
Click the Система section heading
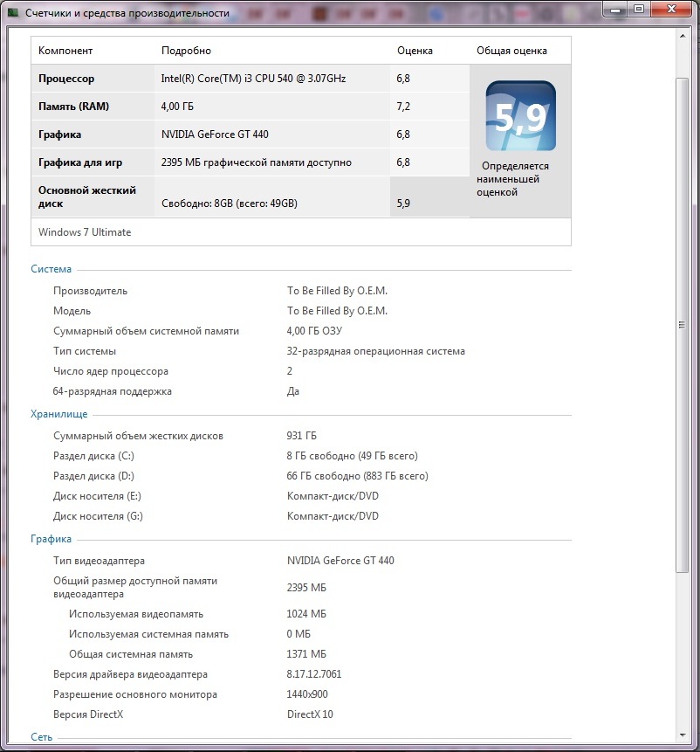[51, 269]
